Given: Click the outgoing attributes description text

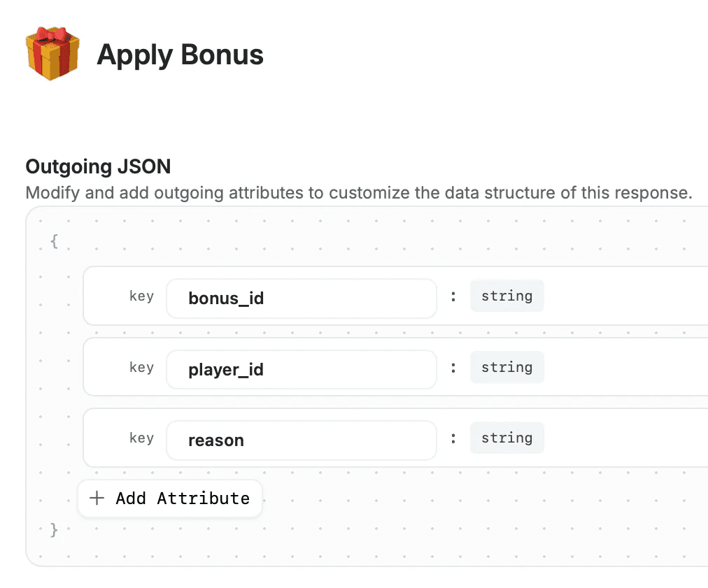Looking at the screenshot, I should [358, 192].
